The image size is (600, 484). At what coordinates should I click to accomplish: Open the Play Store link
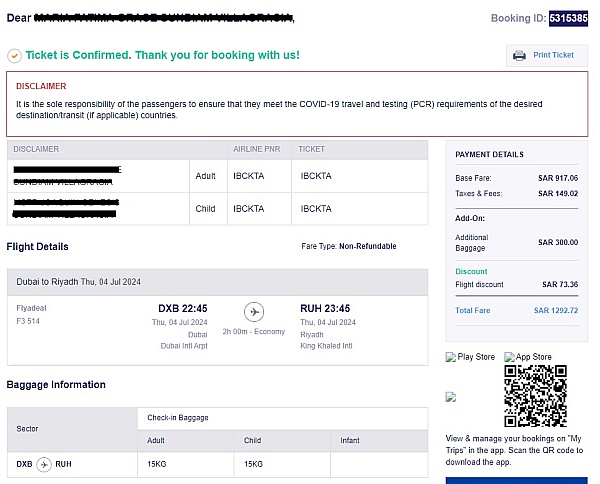[x=470, y=357]
